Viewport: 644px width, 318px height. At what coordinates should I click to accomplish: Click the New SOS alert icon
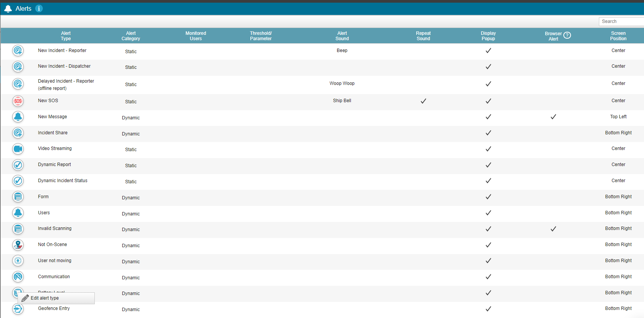click(x=18, y=101)
